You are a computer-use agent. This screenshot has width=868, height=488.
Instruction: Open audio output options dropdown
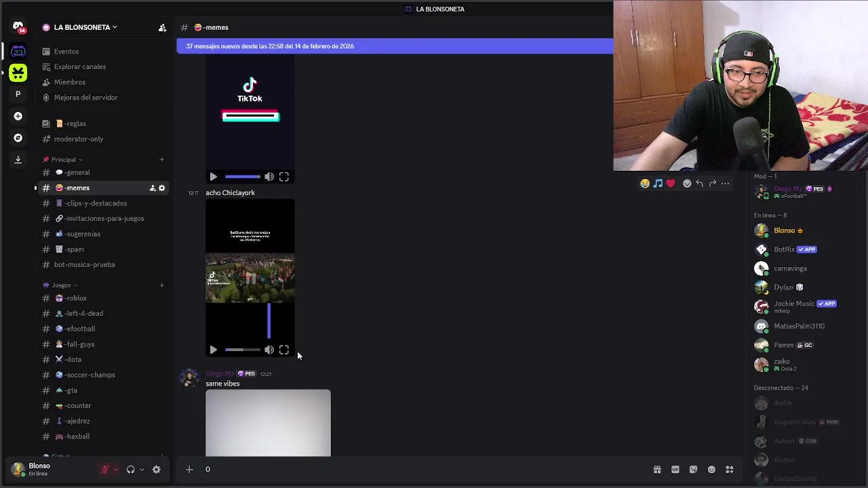point(141,470)
